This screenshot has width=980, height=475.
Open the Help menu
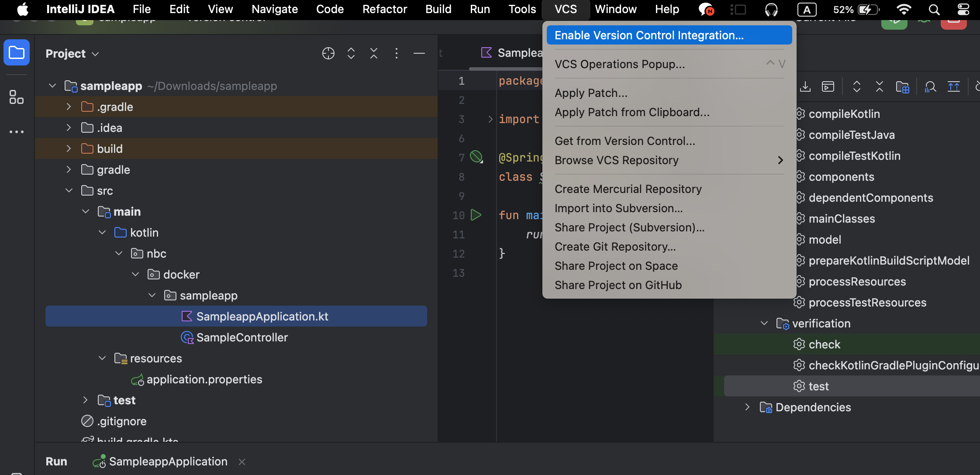click(667, 9)
